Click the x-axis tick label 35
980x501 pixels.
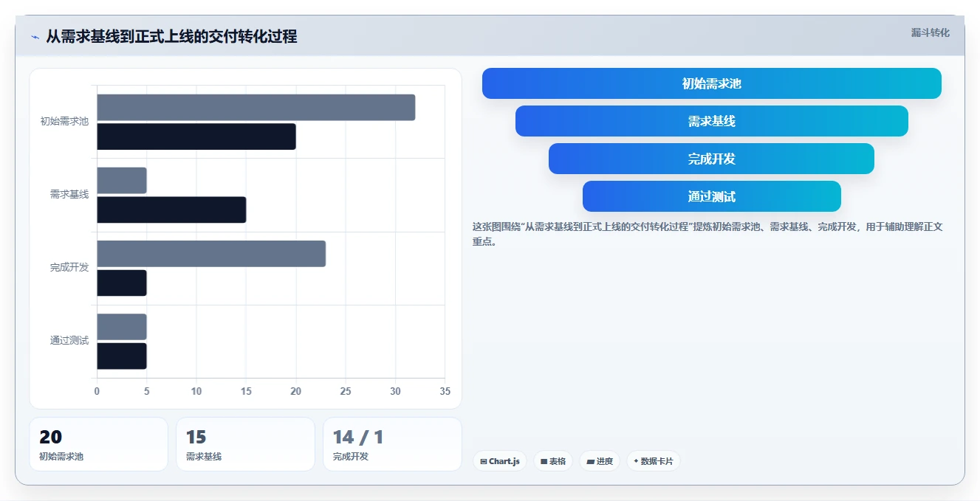coord(445,391)
